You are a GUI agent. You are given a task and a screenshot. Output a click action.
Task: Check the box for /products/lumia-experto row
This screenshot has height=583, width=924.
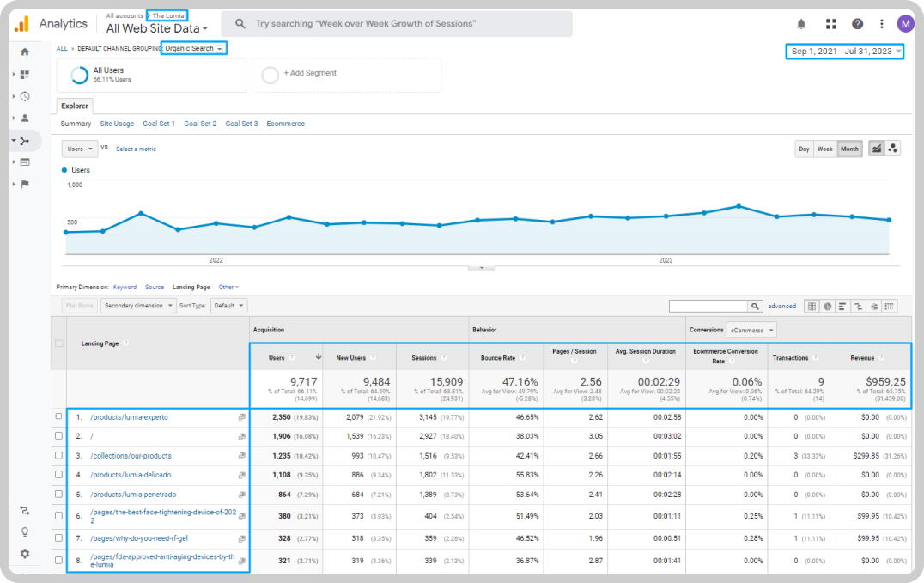point(58,416)
